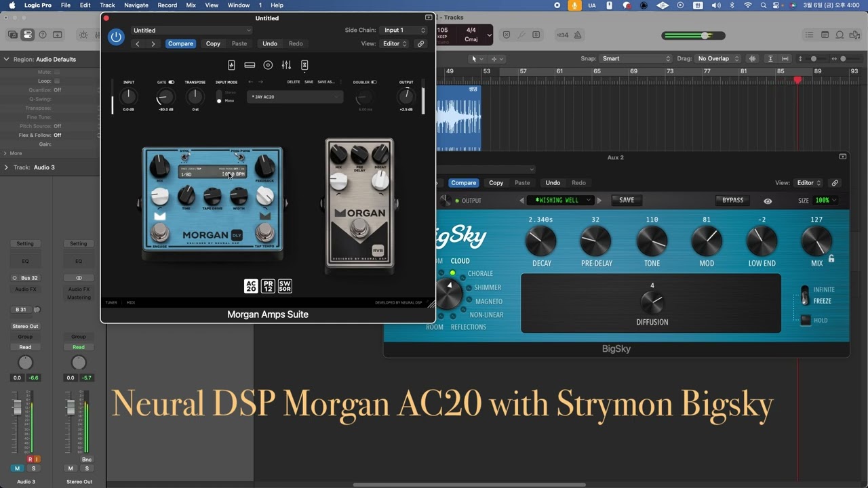Toggle the GATE switch
Viewport: 868px width, 488px height.
[x=172, y=82]
